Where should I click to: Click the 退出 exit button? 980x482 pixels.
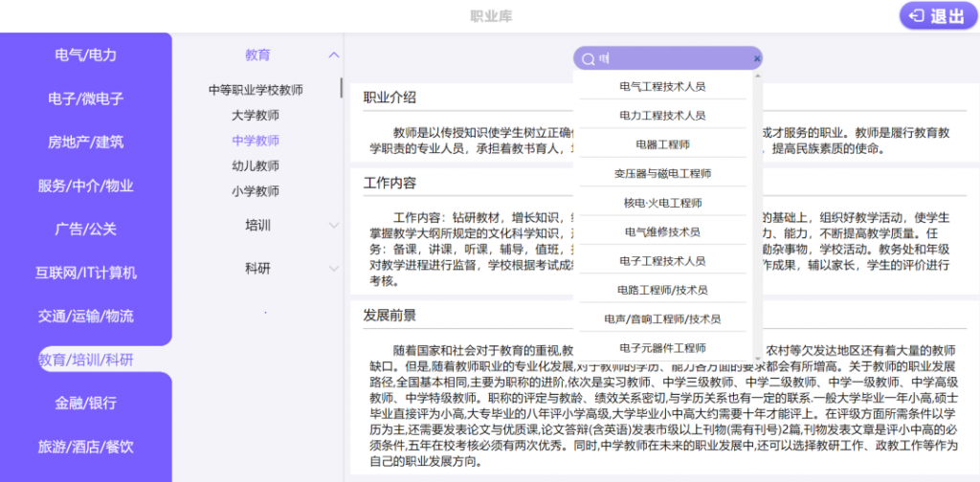click(x=939, y=16)
